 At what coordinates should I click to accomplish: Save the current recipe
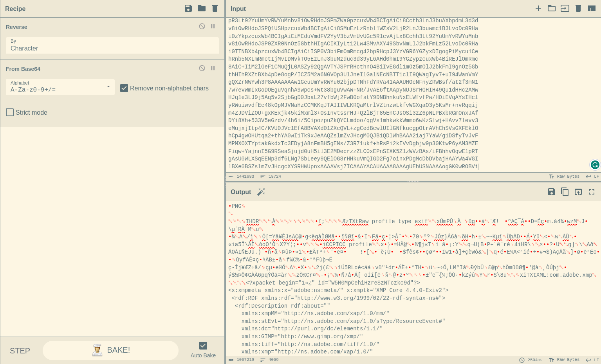pos(188,8)
